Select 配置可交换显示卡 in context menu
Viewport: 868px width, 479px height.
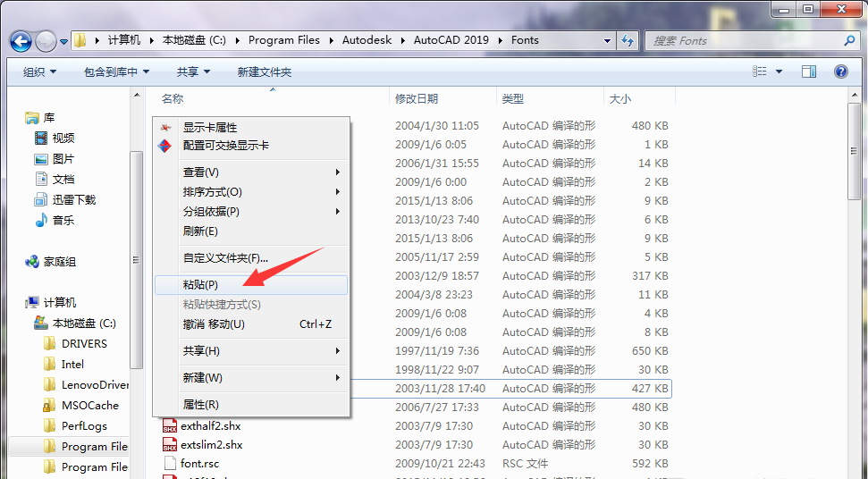point(251,146)
